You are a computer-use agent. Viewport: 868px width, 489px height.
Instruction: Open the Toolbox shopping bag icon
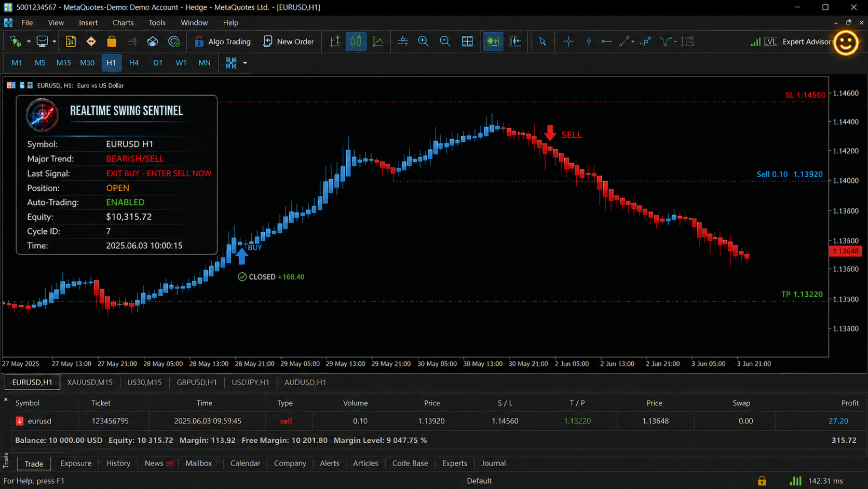pyautogui.click(x=112, y=42)
